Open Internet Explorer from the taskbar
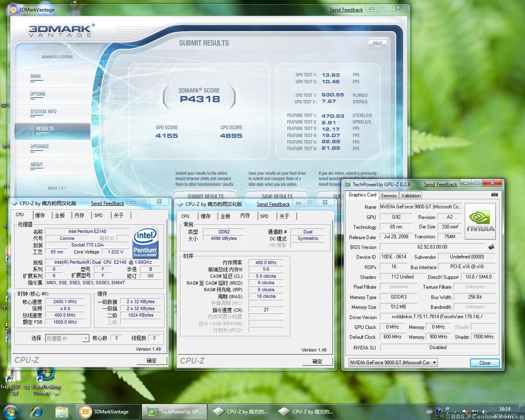 coord(37,411)
